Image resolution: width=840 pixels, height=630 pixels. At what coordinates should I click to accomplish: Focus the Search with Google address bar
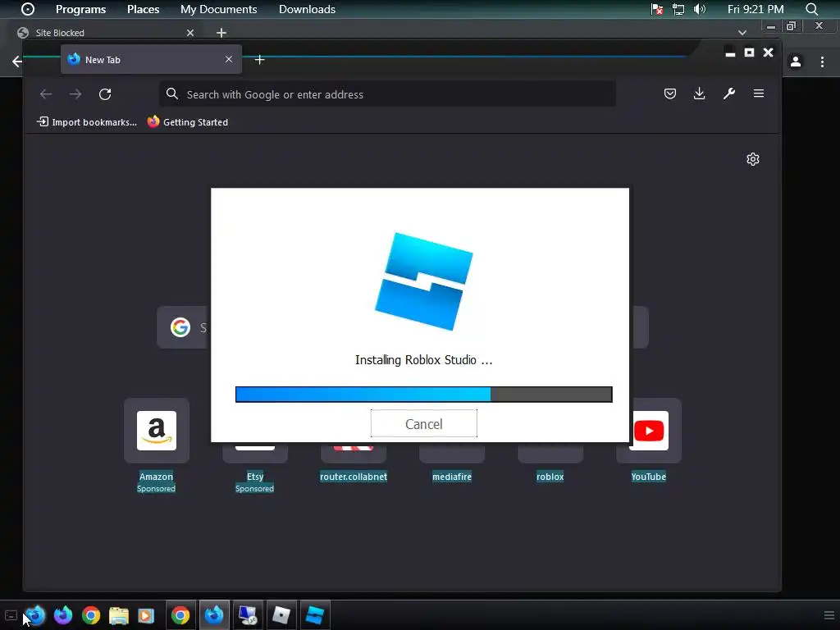[x=387, y=94]
